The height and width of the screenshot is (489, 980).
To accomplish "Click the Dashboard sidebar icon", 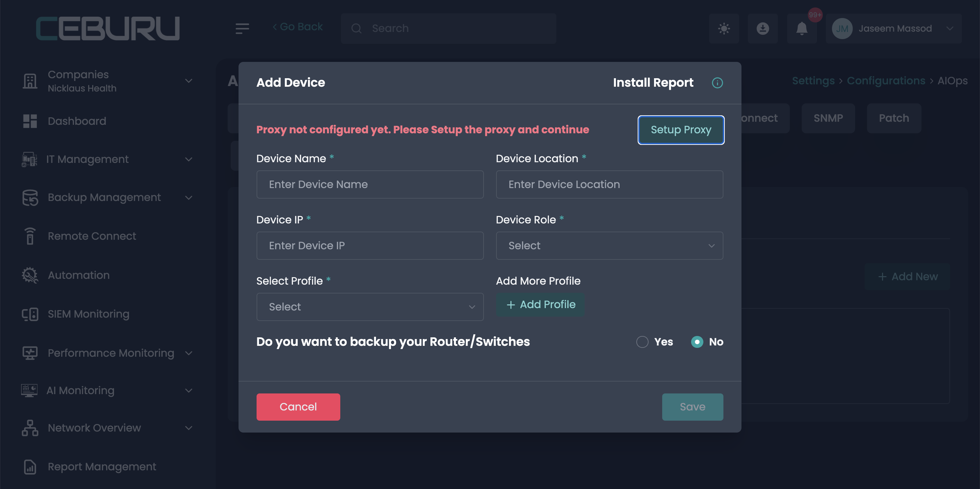I will click(x=30, y=121).
